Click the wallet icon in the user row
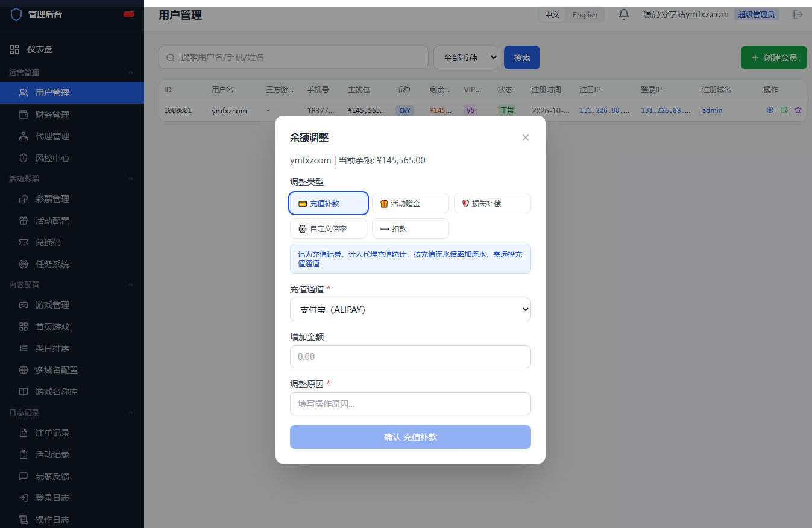The height and width of the screenshot is (528, 812). click(784, 110)
